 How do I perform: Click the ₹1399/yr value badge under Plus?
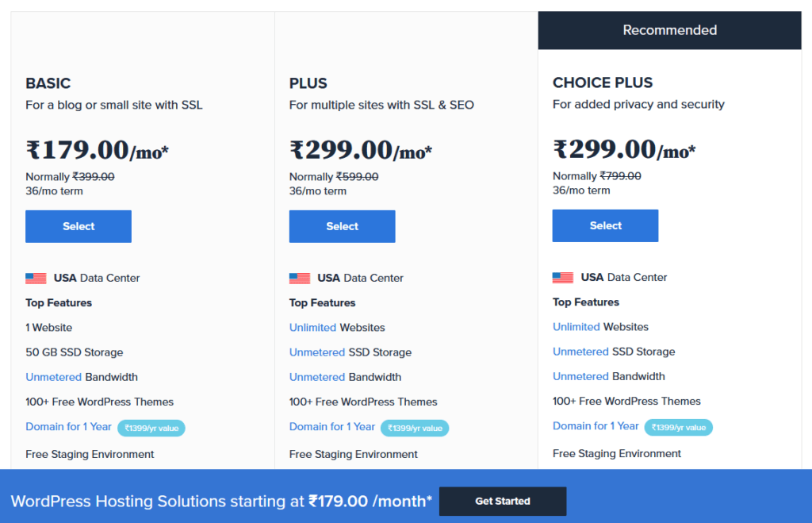[x=415, y=427]
